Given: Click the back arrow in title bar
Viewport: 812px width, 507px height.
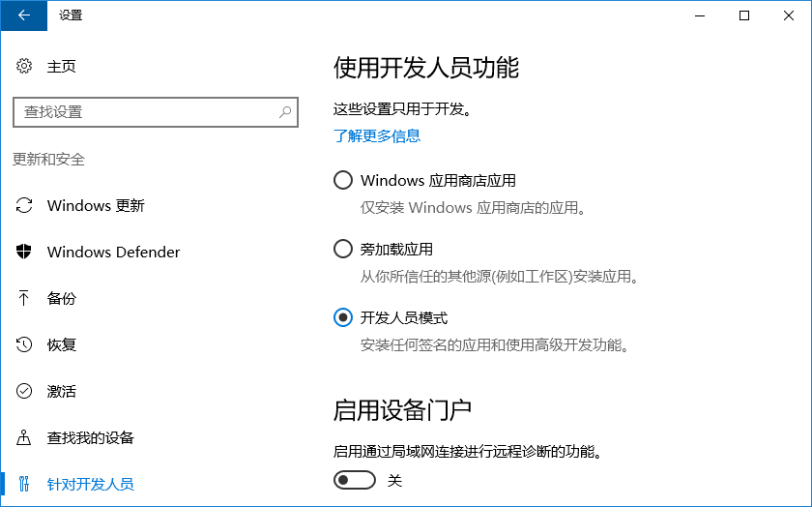Looking at the screenshot, I should (23, 15).
